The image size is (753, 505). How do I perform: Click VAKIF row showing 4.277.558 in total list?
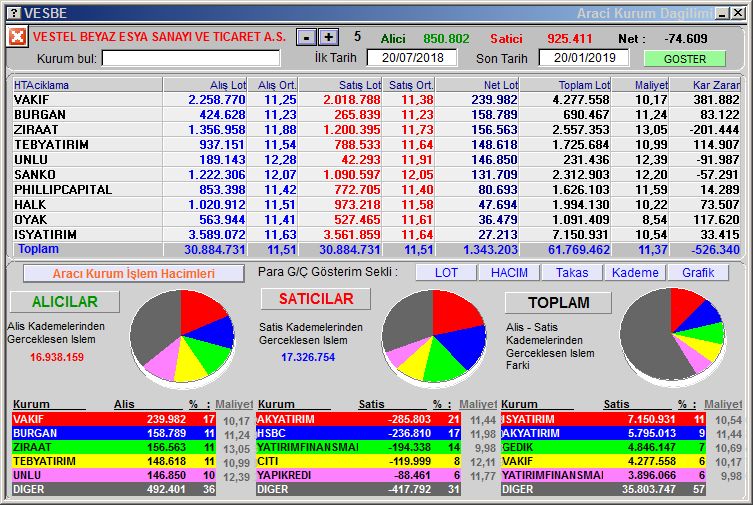click(603, 461)
